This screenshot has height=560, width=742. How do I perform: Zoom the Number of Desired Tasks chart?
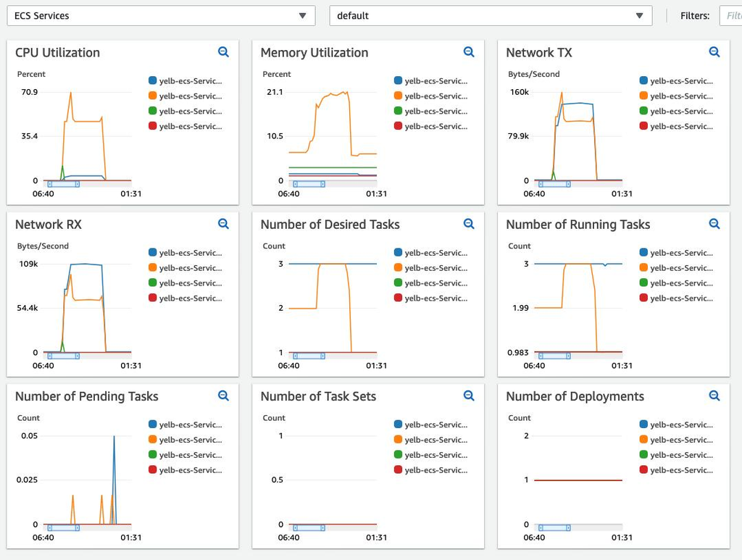tap(469, 224)
